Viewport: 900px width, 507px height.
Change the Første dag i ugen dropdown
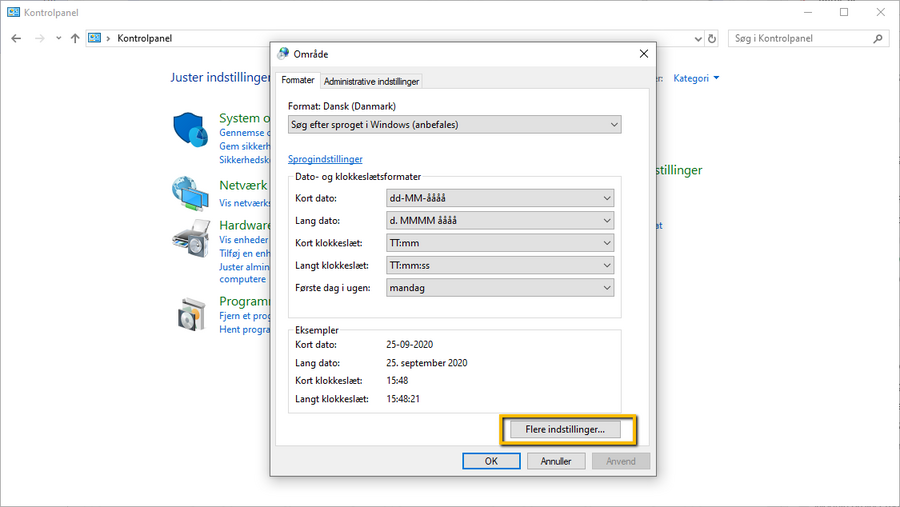pyautogui.click(x=500, y=288)
